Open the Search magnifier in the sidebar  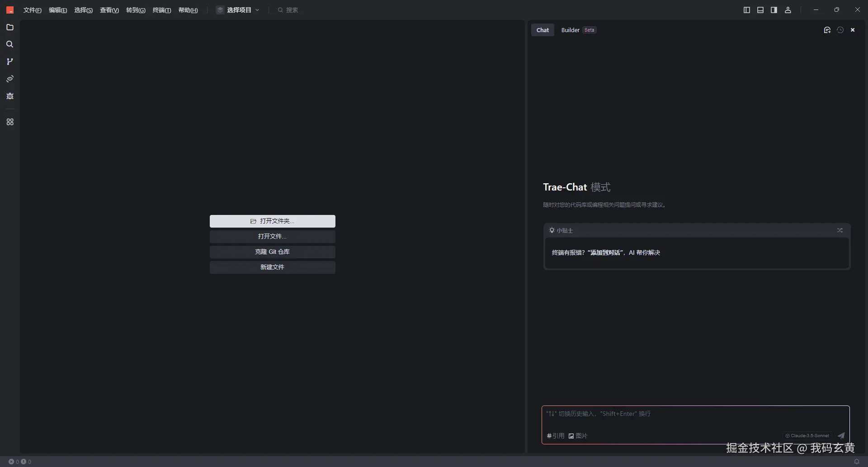(x=10, y=44)
